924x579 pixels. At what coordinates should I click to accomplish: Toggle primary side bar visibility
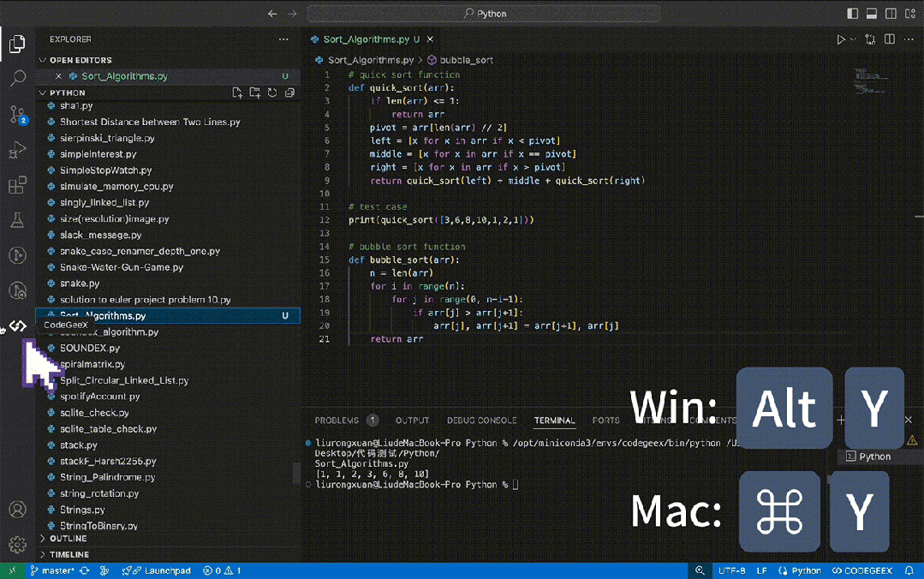click(x=852, y=14)
